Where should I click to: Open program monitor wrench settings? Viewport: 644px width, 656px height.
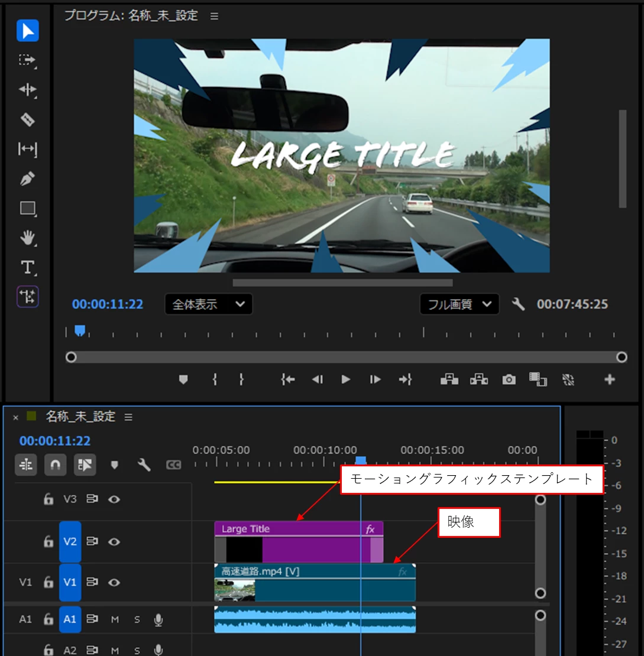[518, 304]
